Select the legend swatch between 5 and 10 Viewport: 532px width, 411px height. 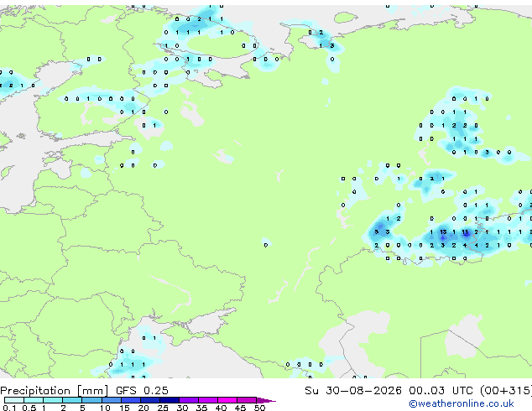pos(91,400)
